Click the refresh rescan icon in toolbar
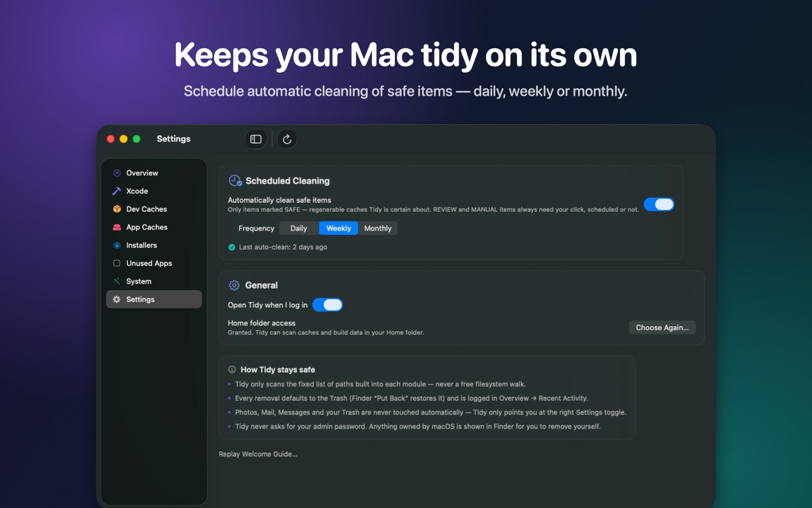The width and height of the screenshot is (812, 508). [287, 139]
